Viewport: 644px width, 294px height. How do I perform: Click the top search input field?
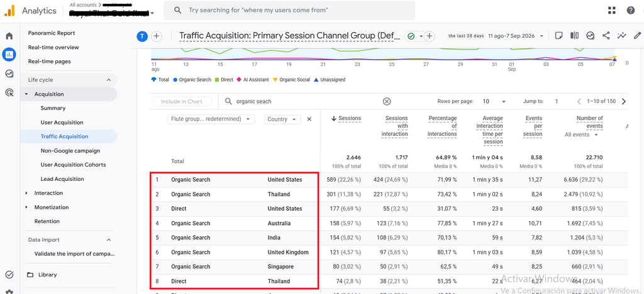[289, 10]
